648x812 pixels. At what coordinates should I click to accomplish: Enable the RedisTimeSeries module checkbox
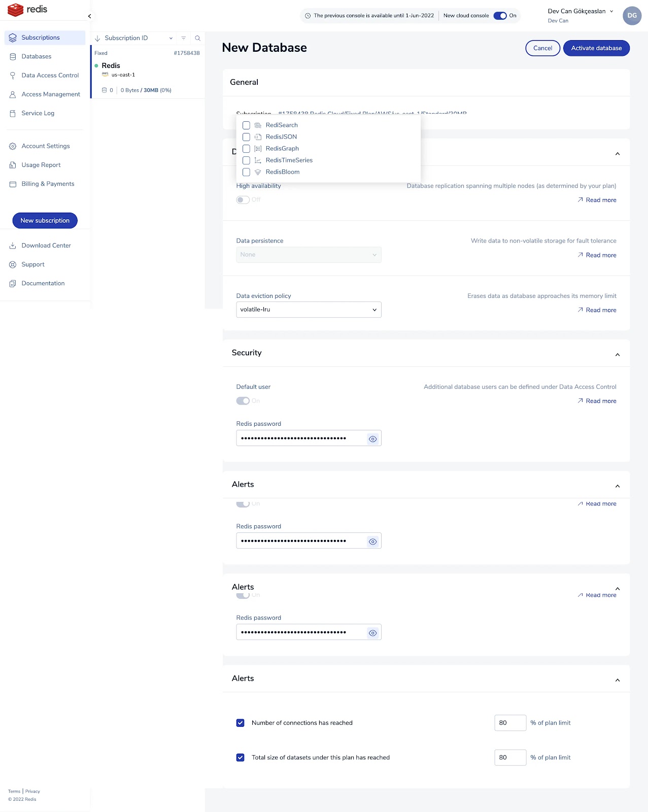tap(246, 160)
